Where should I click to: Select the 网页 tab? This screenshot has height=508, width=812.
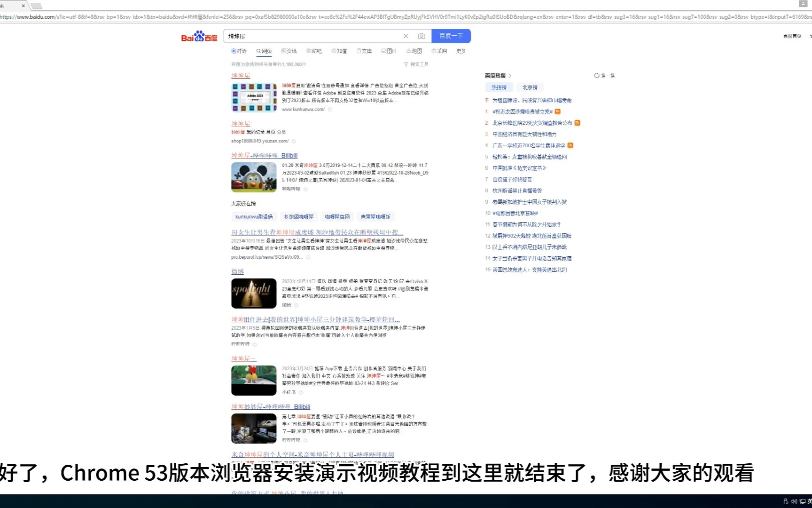(264, 51)
